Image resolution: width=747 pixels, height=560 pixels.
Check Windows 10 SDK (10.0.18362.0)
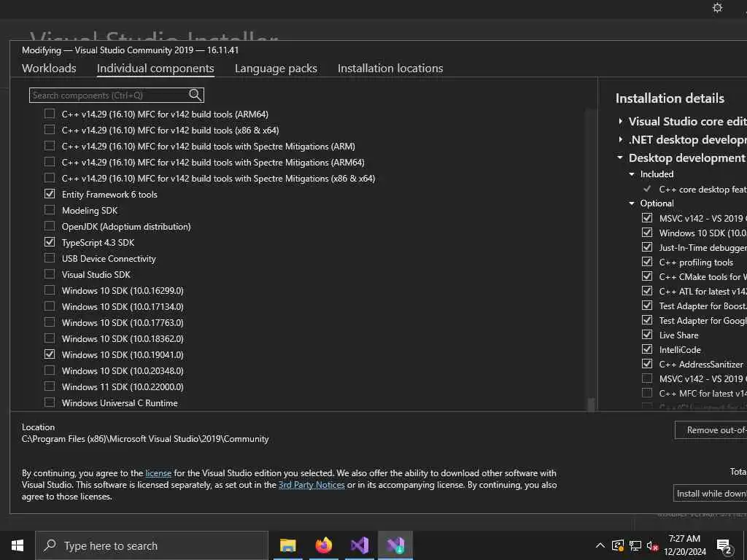pyautogui.click(x=50, y=338)
